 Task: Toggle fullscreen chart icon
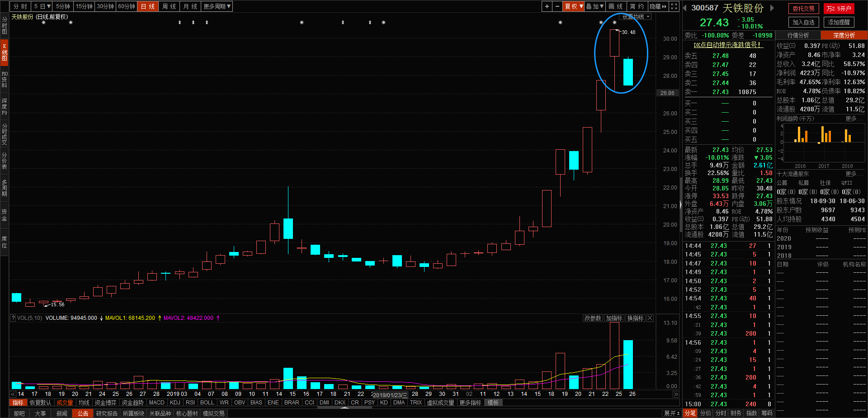(674, 6)
